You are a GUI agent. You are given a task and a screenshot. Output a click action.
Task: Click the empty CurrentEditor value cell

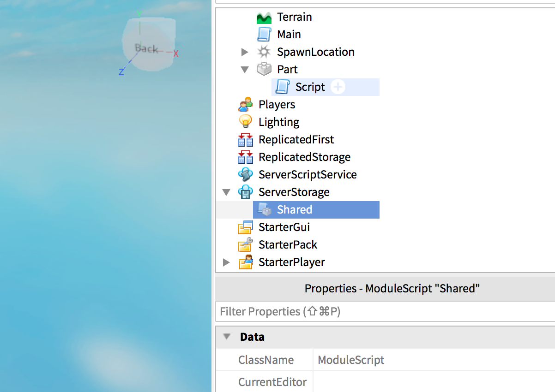tap(434, 382)
